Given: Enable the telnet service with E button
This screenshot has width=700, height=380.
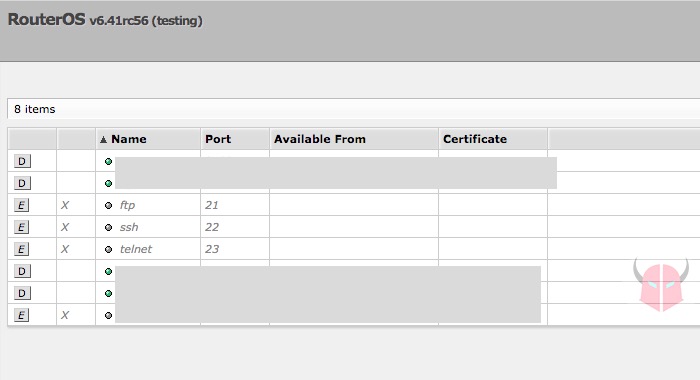Looking at the screenshot, I should pyautogui.click(x=21, y=249).
